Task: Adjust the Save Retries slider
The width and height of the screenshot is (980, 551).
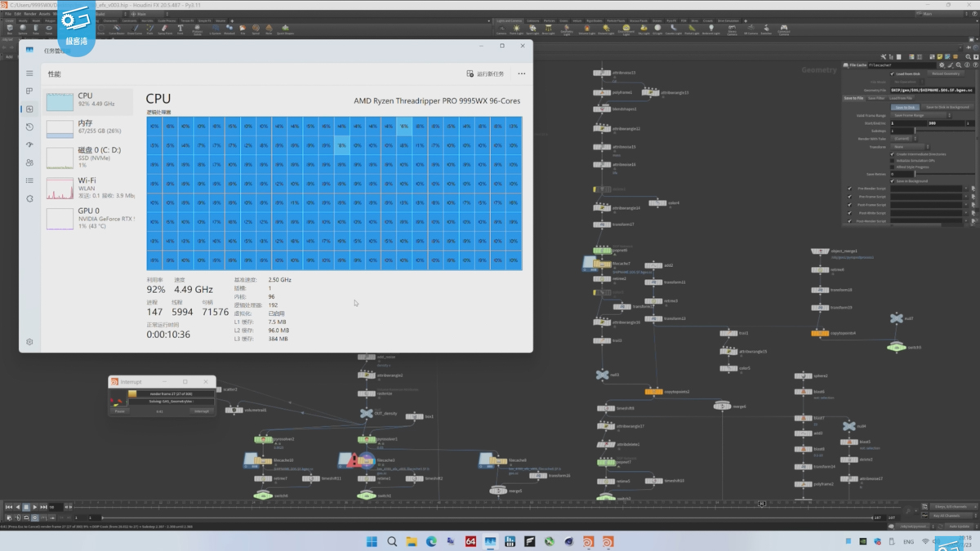Action: coord(944,174)
